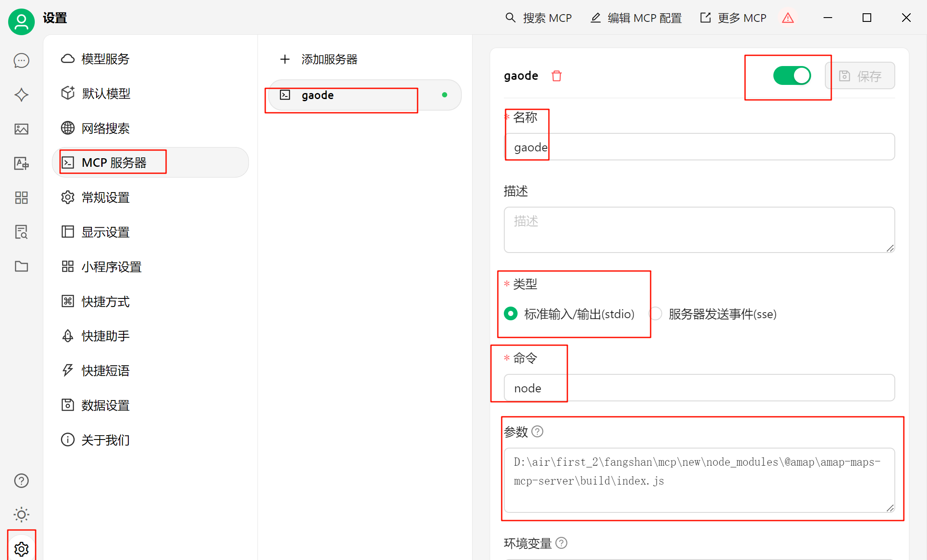Click the 编辑 MCP 配置 button
This screenshot has width=927, height=560.
pyautogui.click(x=636, y=18)
